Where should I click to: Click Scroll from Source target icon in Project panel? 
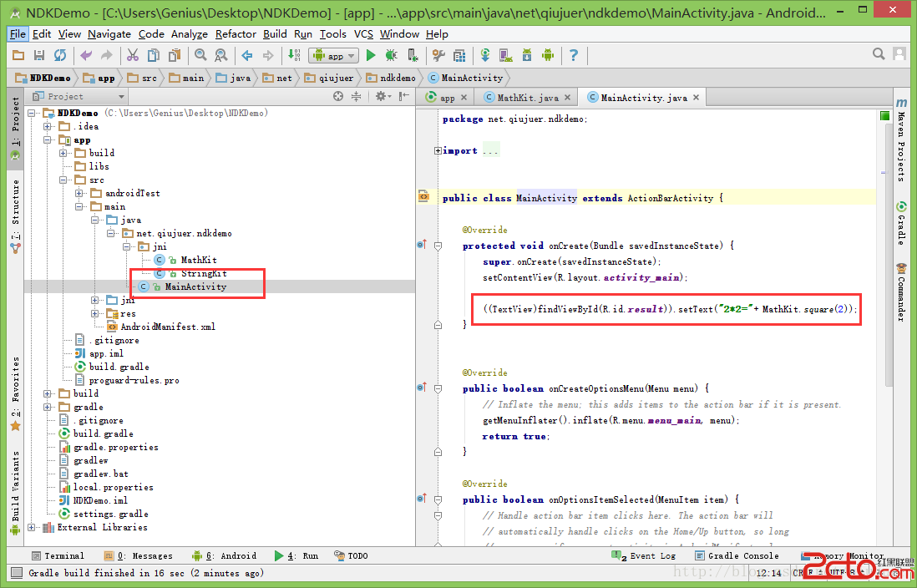[338, 97]
